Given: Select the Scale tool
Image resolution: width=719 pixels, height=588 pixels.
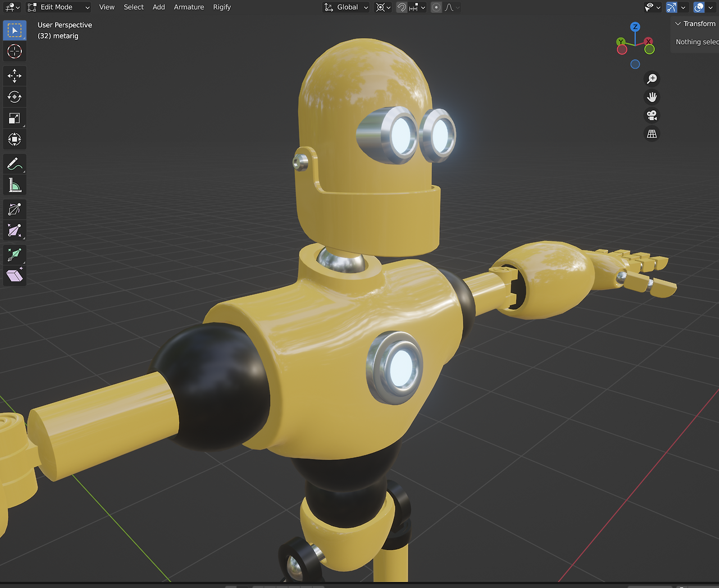Looking at the screenshot, I should click(x=15, y=118).
